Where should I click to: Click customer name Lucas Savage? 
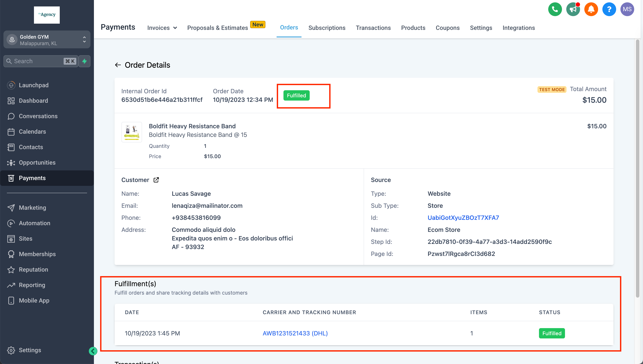191,194
